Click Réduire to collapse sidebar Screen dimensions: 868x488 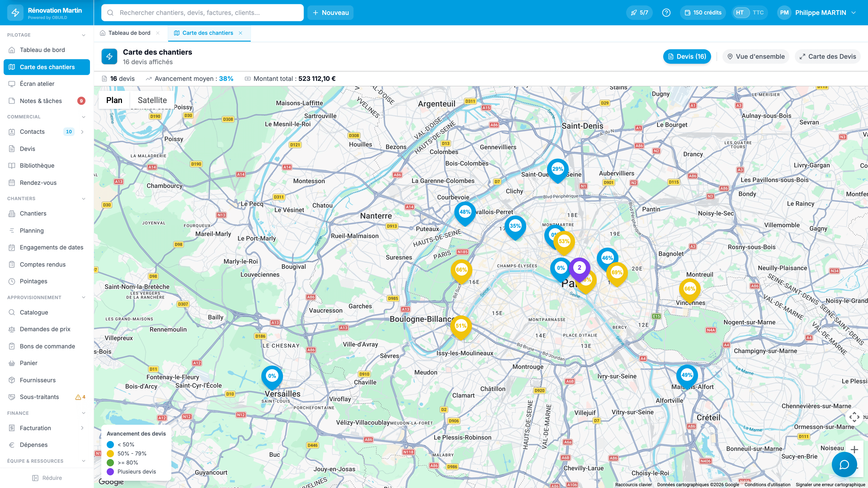coord(47,478)
